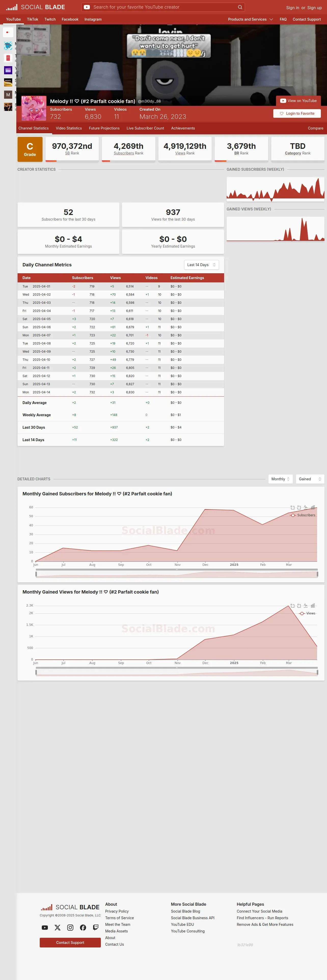Click the zoom-area icon on Subscribers chart
The image size is (327, 980).
[292, 507]
